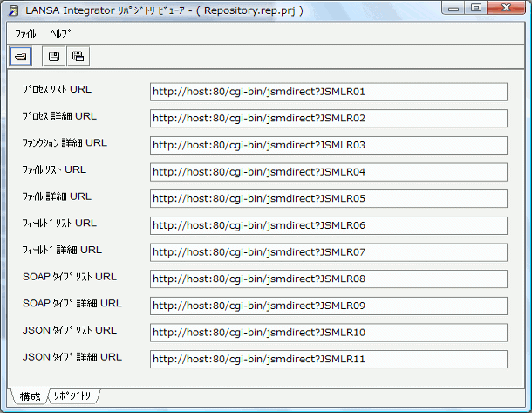Image resolution: width=532 pixels, height=413 pixels.
Task: Close the Repository Viewer window
Action: point(506,8)
